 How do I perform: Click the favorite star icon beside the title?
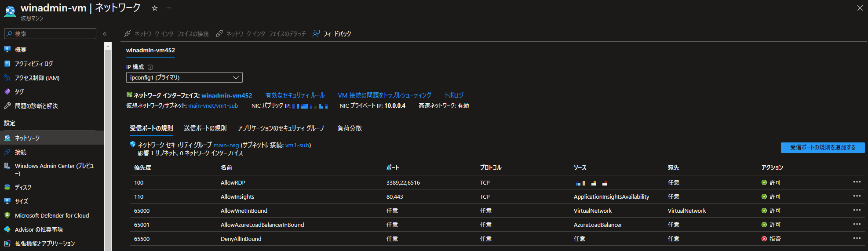pos(155,8)
